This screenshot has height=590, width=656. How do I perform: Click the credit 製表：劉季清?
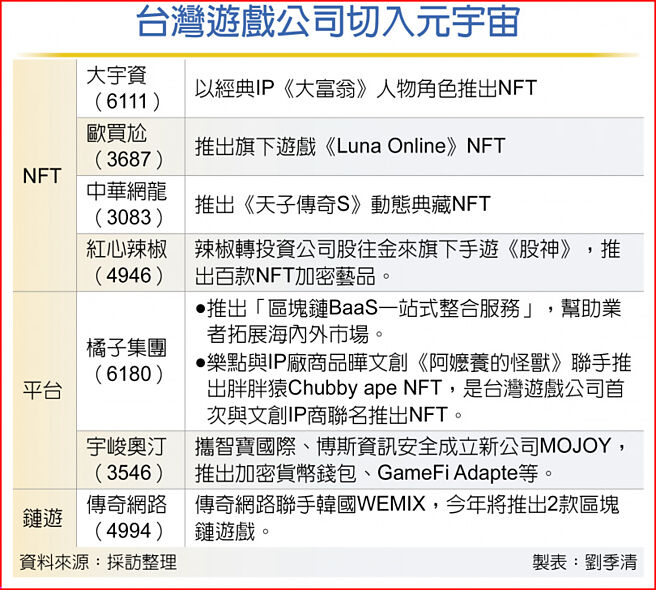tap(585, 562)
